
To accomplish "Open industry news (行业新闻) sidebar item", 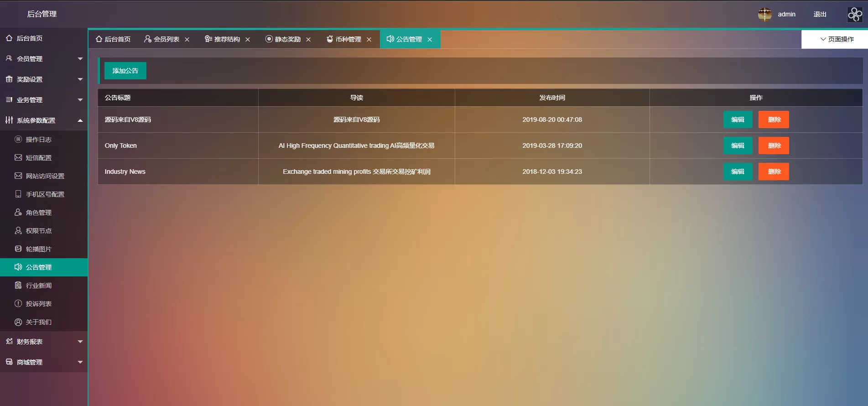I will (x=38, y=286).
